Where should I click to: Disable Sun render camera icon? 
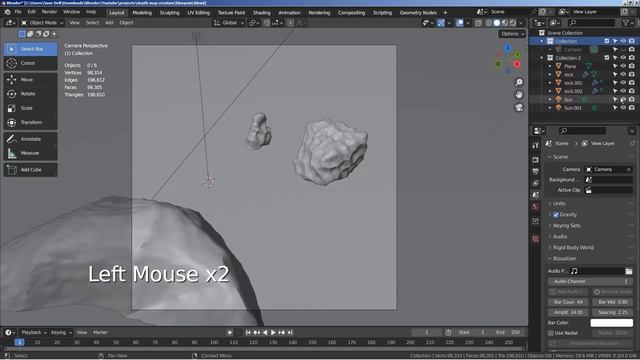coord(632,100)
